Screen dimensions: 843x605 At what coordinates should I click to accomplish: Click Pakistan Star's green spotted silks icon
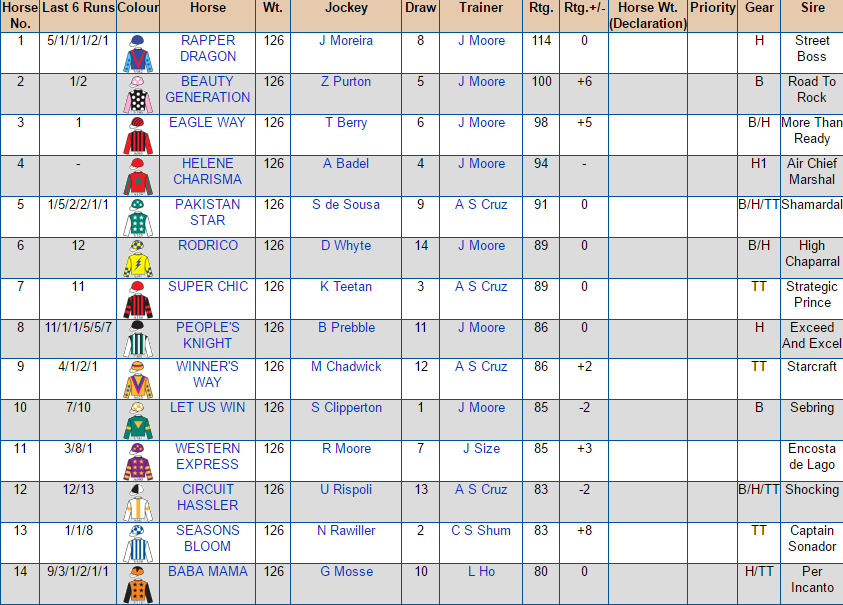[138, 217]
